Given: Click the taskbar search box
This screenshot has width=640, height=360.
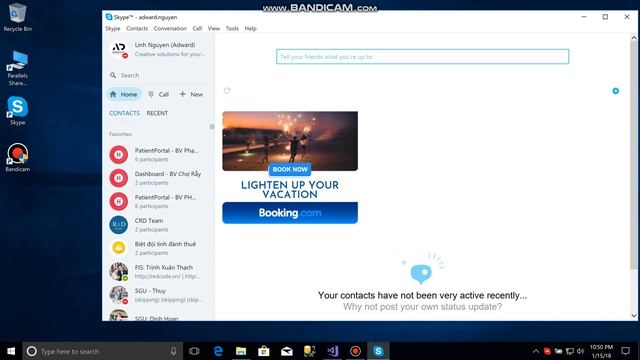Looking at the screenshot, I should tap(102, 351).
